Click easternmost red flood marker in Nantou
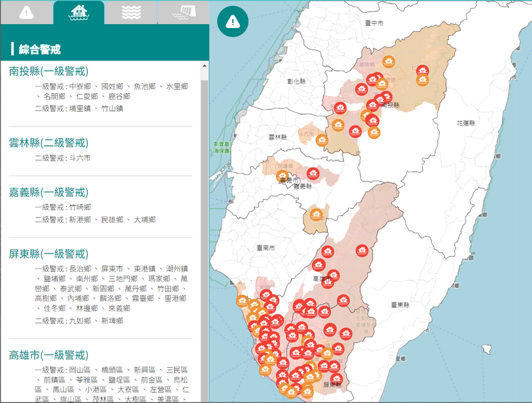The image size is (532, 403). [x=421, y=70]
